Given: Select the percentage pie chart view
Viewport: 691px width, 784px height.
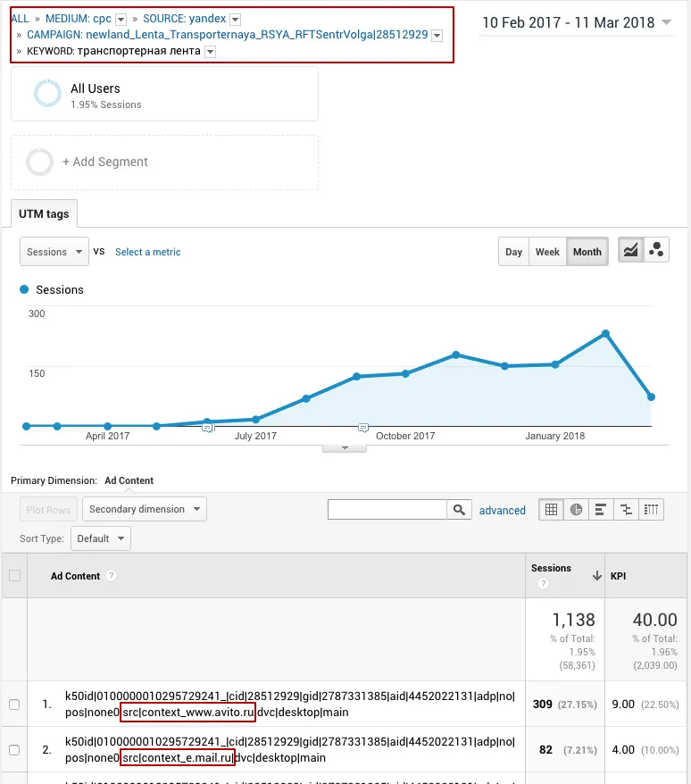Looking at the screenshot, I should (x=576, y=510).
